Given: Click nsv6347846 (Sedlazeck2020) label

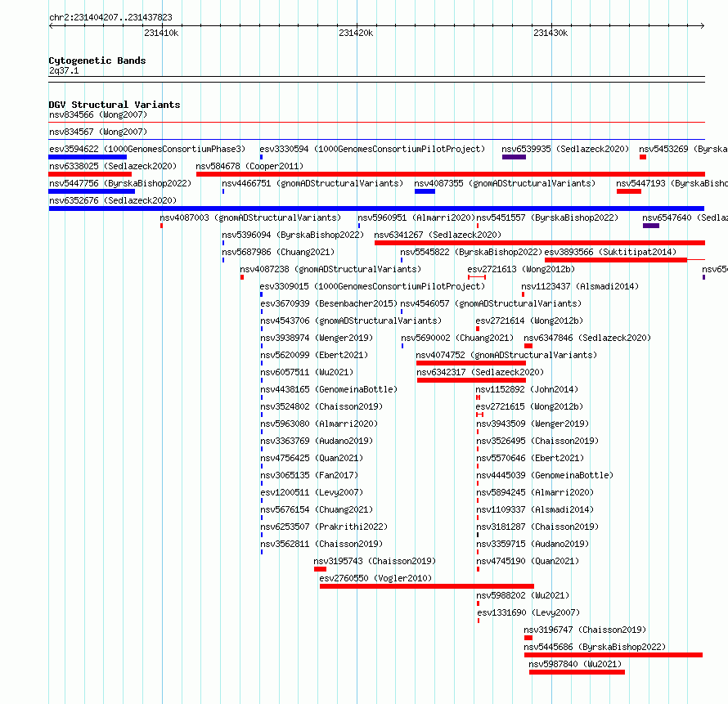Looking at the screenshot, I should (x=587, y=338).
